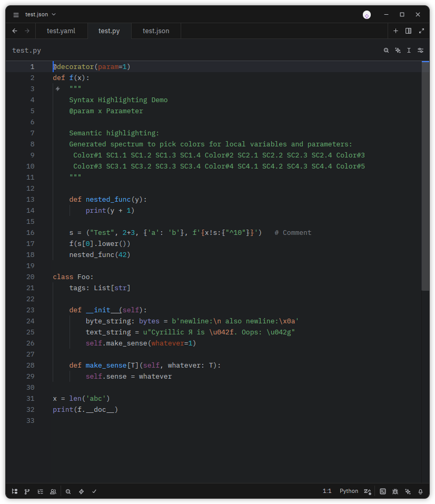The image size is (435, 504).
Task: Open editor controls sliders icon
Action: [x=420, y=51]
